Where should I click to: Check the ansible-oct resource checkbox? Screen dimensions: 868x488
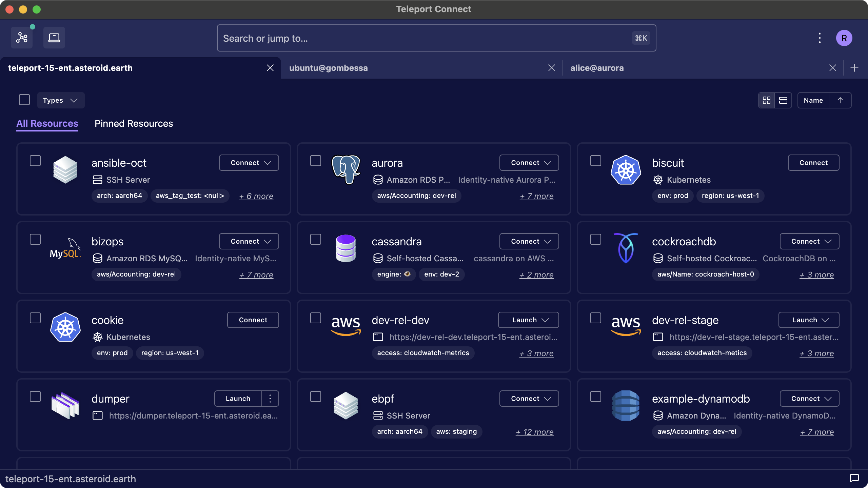click(x=35, y=161)
